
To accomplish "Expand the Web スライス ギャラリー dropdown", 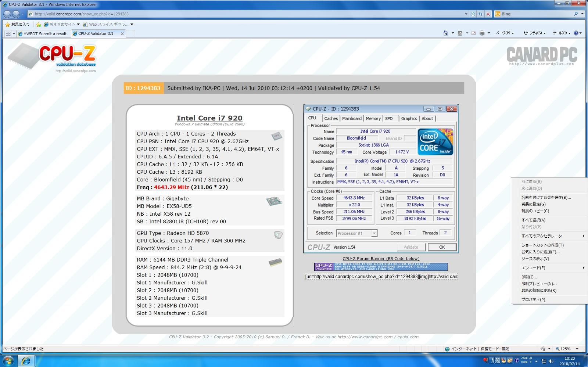I will (132, 24).
